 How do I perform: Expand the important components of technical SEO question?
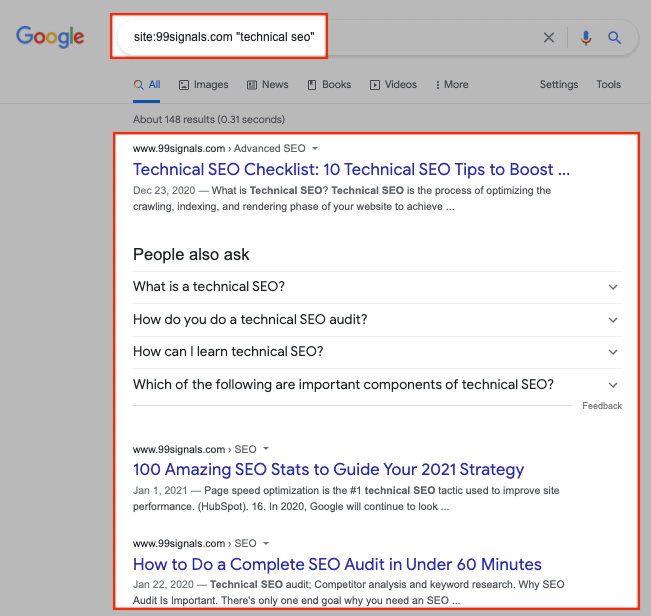[x=377, y=384]
